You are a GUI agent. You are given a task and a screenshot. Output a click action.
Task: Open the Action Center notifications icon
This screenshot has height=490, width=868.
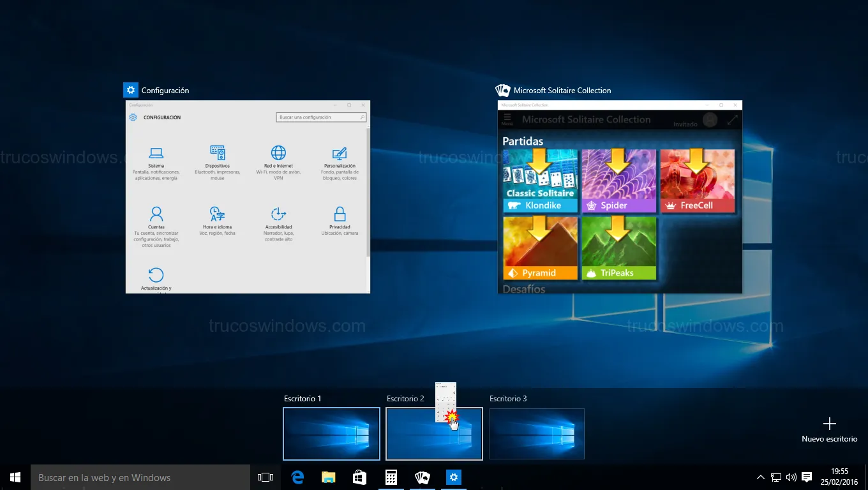click(x=807, y=477)
